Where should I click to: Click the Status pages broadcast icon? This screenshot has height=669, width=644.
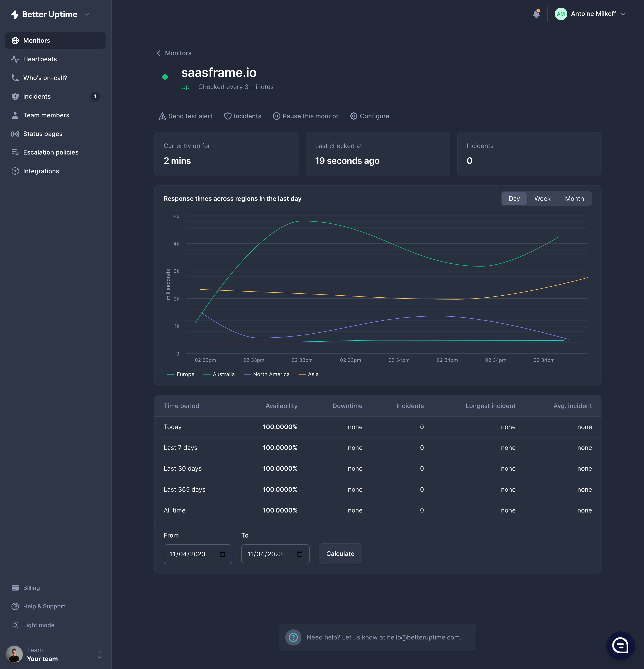pyautogui.click(x=15, y=134)
